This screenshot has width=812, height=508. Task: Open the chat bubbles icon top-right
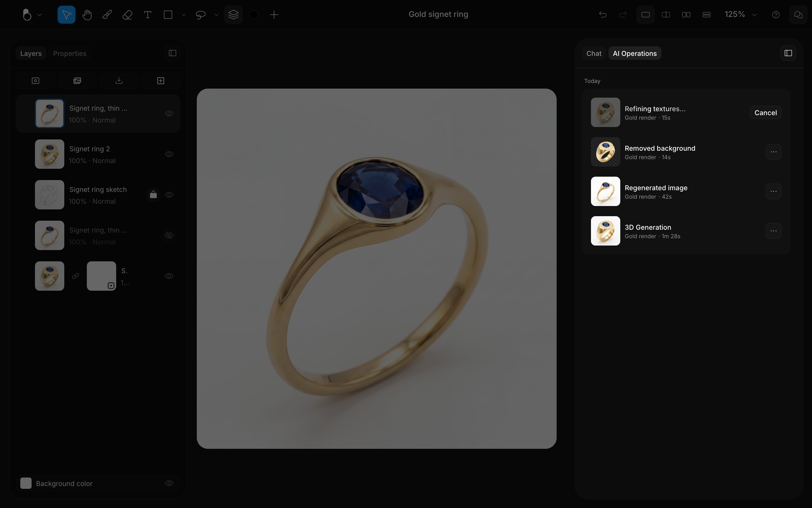(798, 14)
